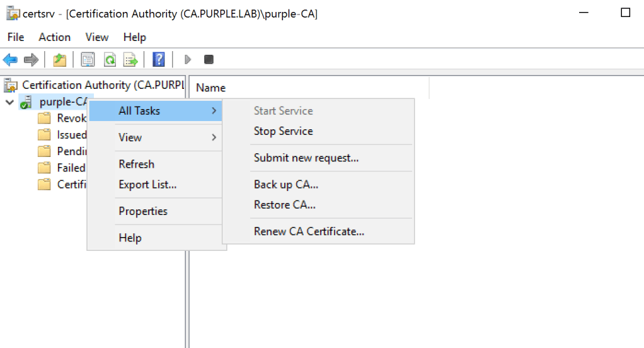Click Properties in the context menu

143,211
